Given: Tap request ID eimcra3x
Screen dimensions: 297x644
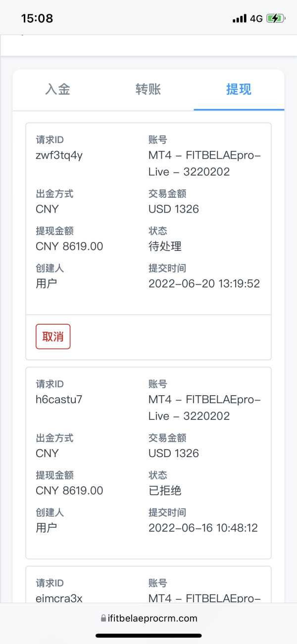Looking at the screenshot, I should pyautogui.click(x=59, y=598).
